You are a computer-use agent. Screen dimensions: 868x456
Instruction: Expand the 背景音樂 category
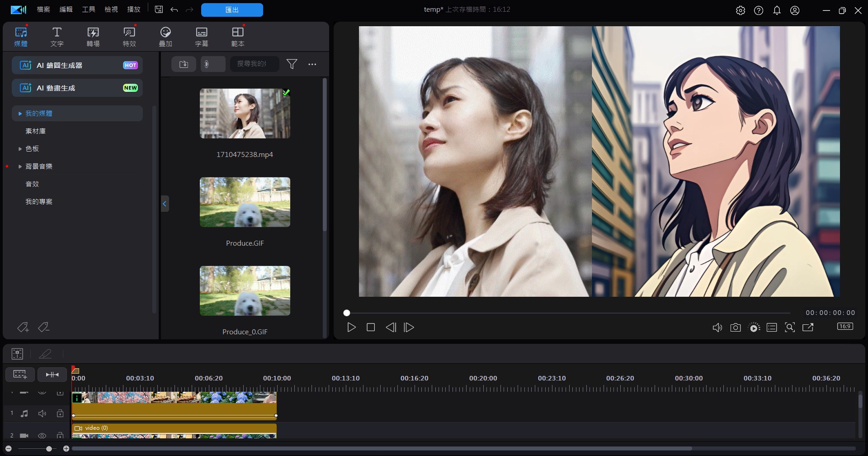pos(19,166)
